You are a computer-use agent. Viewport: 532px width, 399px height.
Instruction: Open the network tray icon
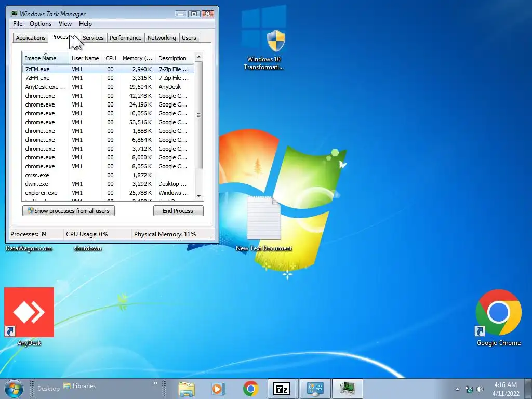tap(469, 389)
